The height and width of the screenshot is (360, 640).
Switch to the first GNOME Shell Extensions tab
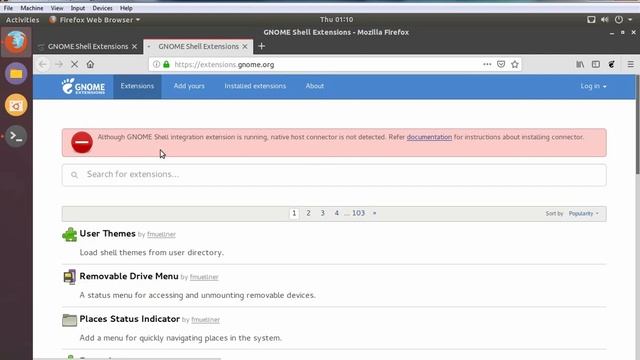[x=88, y=47]
